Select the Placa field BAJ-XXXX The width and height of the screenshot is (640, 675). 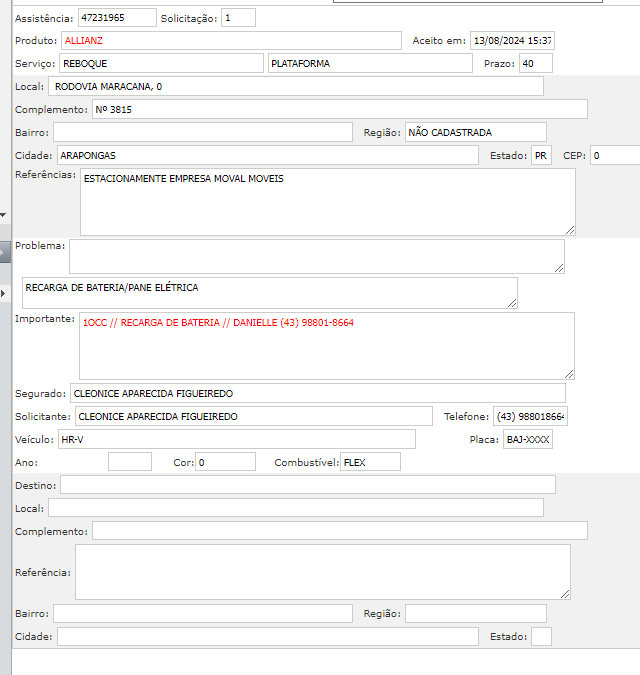pyautogui.click(x=528, y=439)
